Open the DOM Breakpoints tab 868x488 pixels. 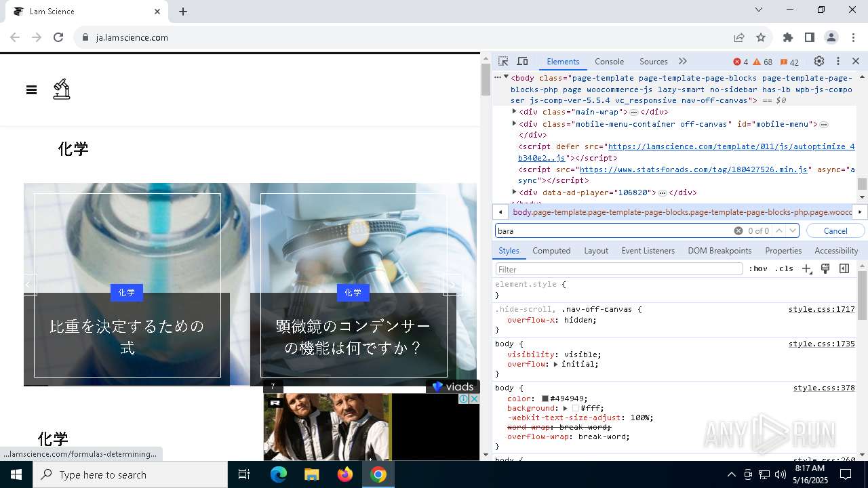click(x=719, y=250)
